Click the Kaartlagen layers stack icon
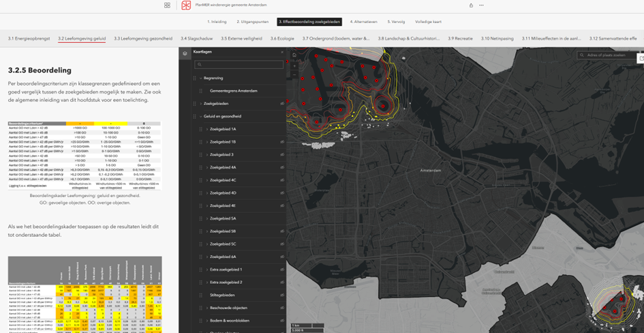This screenshot has height=333, width=644. pyautogui.click(x=185, y=53)
